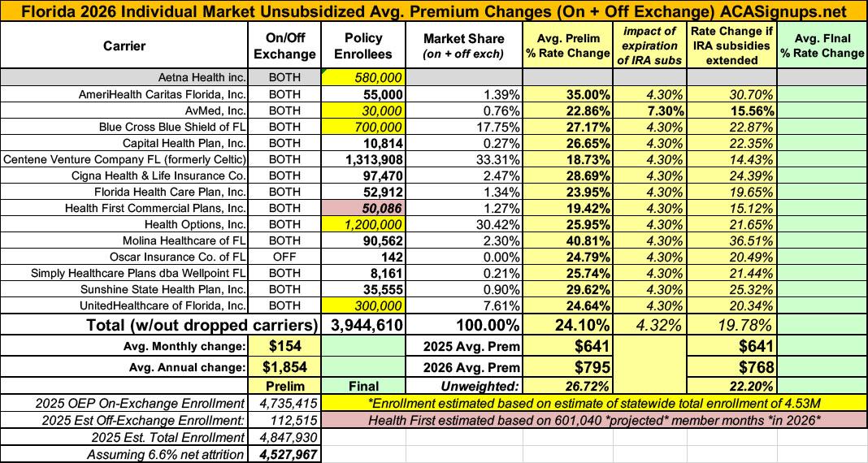Select the 'Carrier' column header cell
The image size is (868, 463).
[x=124, y=45]
